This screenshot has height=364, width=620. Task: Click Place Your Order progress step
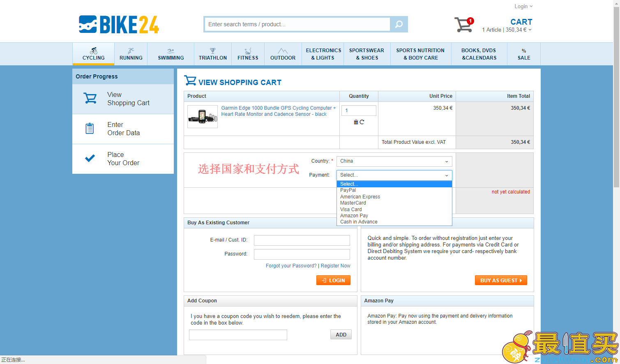pyautogui.click(x=123, y=159)
